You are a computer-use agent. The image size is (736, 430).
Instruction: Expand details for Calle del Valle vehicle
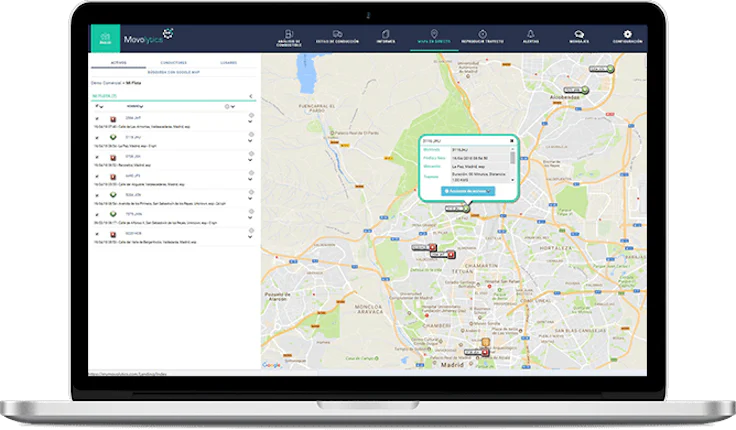tap(250, 237)
